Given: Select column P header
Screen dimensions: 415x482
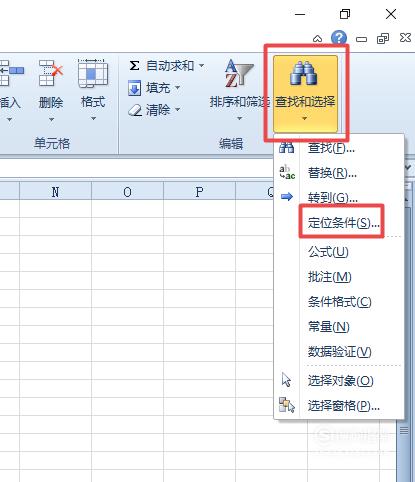Looking at the screenshot, I should point(199,191).
